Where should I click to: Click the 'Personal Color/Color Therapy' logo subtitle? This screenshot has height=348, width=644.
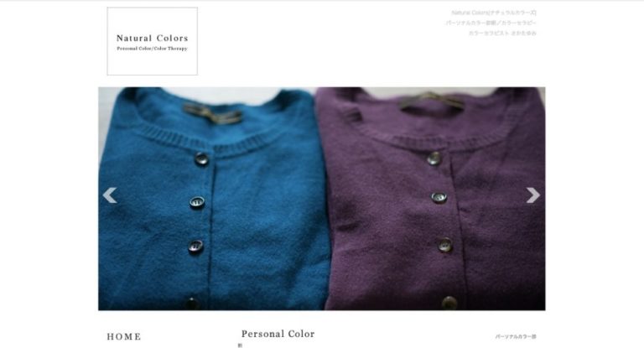pyautogui.click(x=152, y=49)
